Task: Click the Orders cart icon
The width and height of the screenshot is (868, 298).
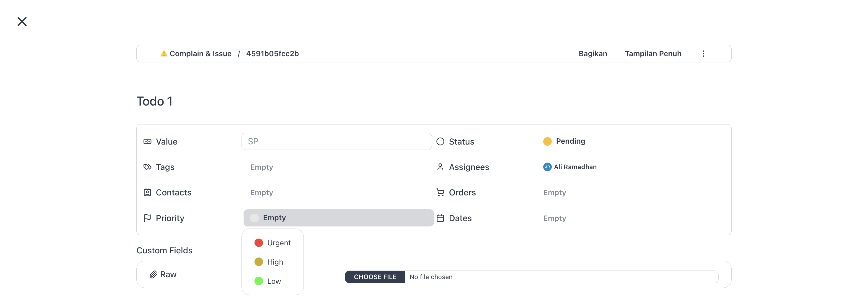Action: [x=440, y=192]
